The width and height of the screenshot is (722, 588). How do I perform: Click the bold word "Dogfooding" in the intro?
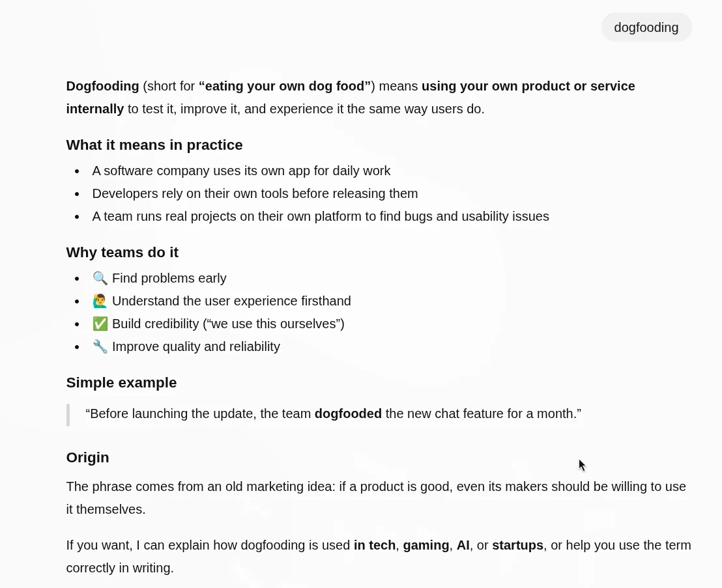102,86
